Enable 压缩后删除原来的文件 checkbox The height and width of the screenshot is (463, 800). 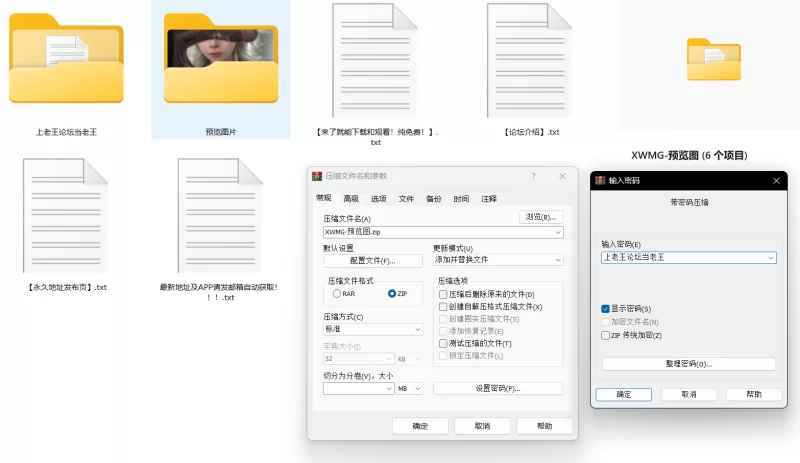point(443,295)
